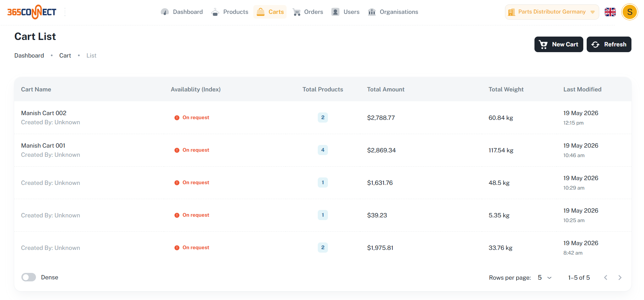644x300 pixels.
Task: Toggle the Dense table switch
Action: tap(28, 277)
